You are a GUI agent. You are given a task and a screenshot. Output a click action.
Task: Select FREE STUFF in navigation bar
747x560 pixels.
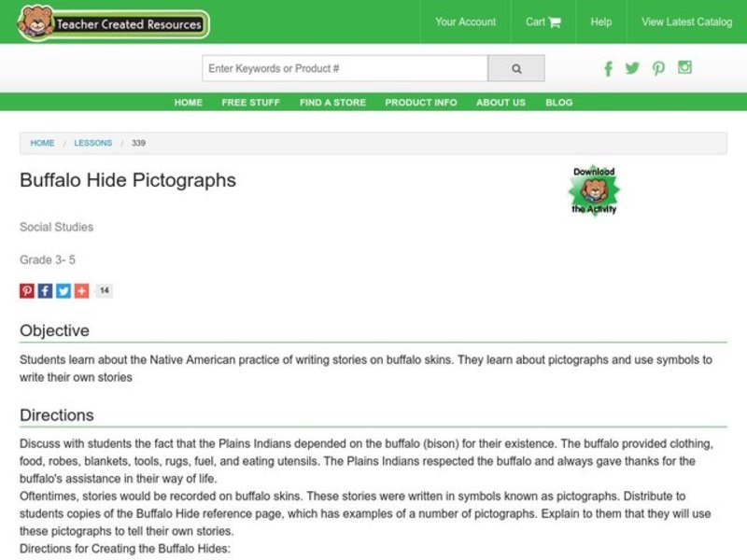coord(250,103)
